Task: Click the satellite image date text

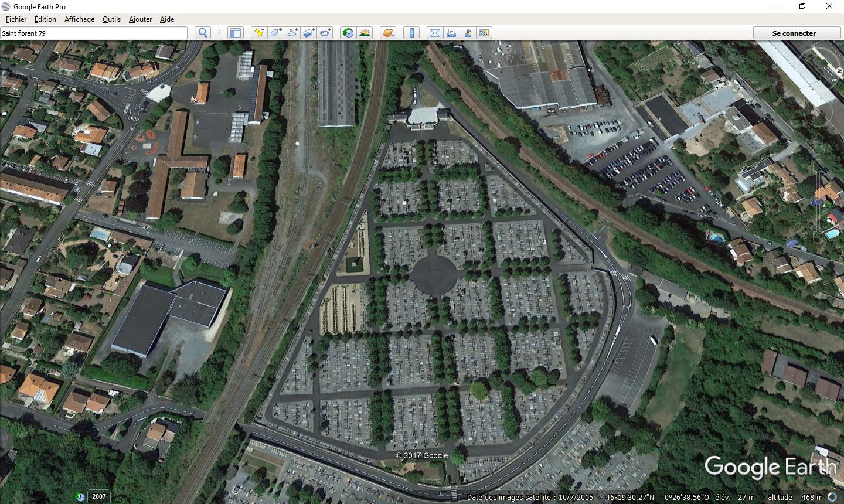Action: click(x=530, y=497)
